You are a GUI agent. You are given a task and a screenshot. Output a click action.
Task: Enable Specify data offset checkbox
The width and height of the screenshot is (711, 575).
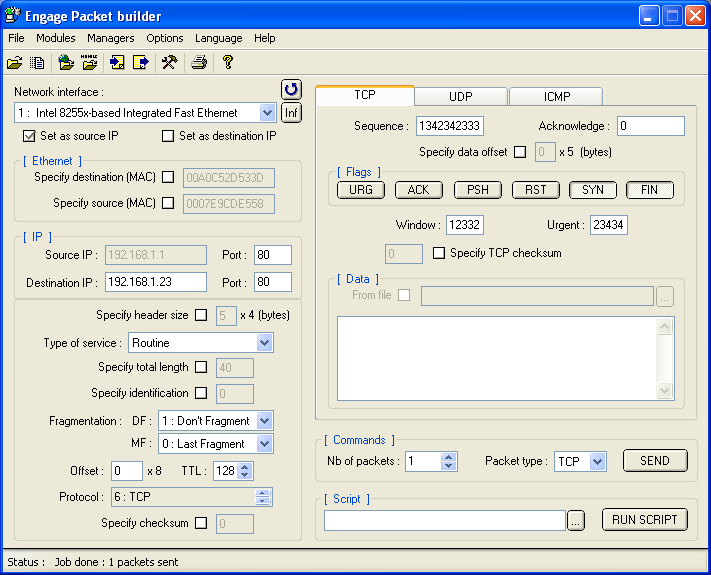pyautogui.click(x=520, y=152)
